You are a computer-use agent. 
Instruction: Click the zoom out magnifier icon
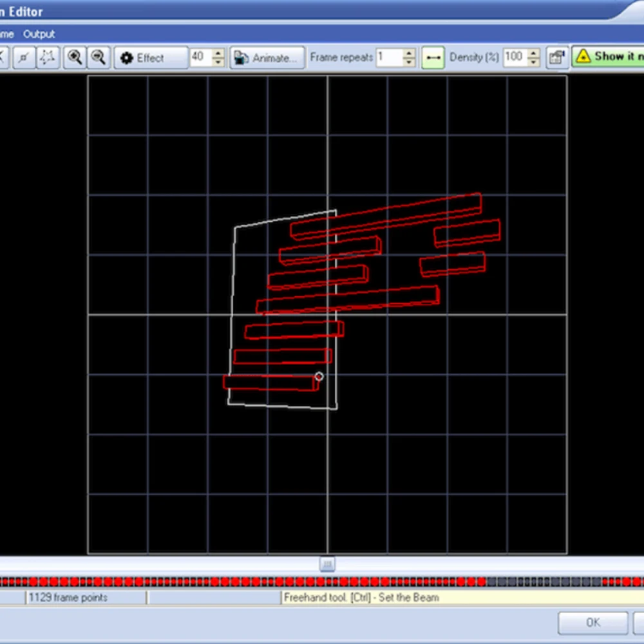98,57
